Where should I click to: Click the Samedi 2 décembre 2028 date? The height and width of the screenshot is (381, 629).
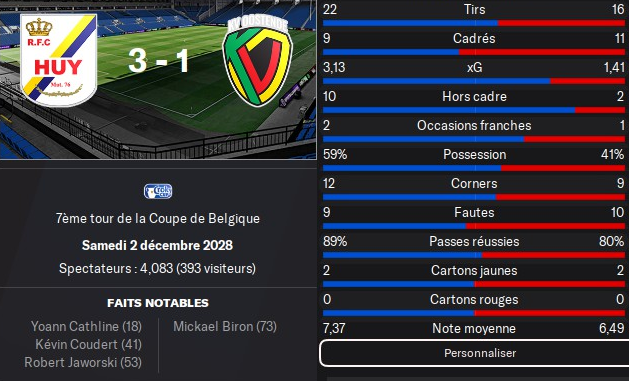click(x=158, y=245)
